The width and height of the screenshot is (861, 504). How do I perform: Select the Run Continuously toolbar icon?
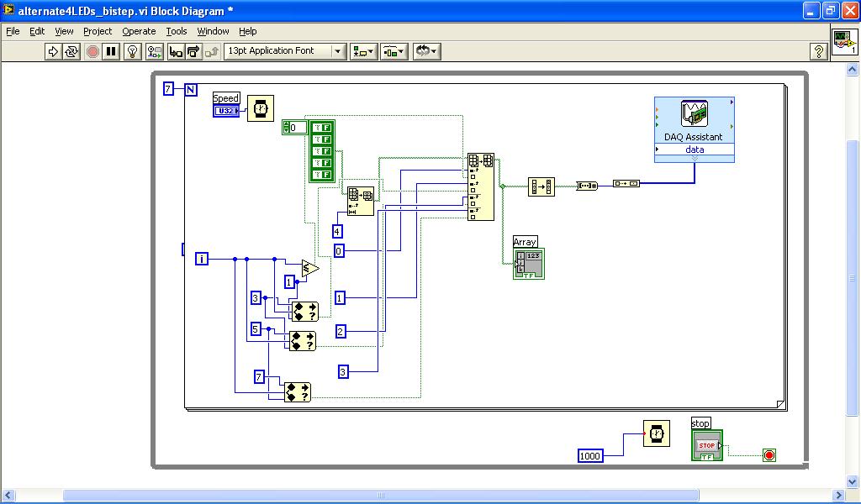70,50
